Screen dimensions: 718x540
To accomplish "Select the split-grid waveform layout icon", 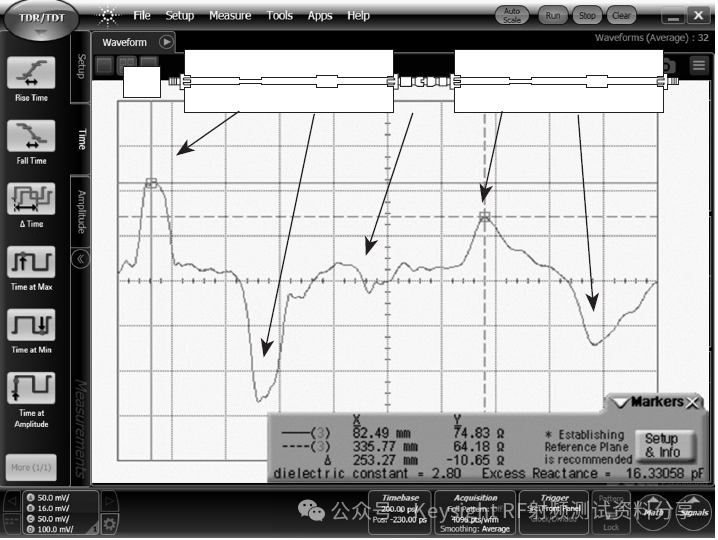I will click(x=127, y=63).
